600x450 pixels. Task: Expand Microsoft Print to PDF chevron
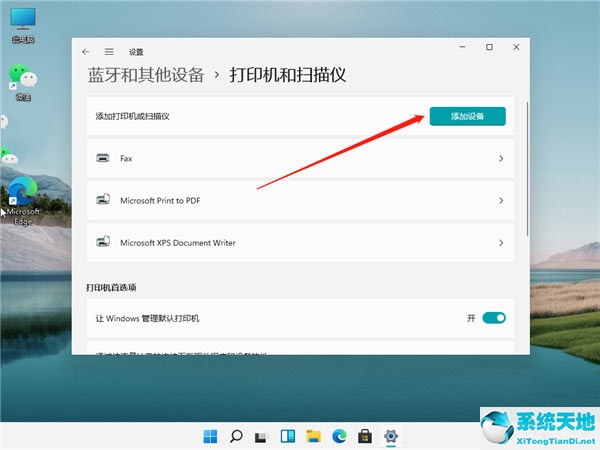coord(501,201)
